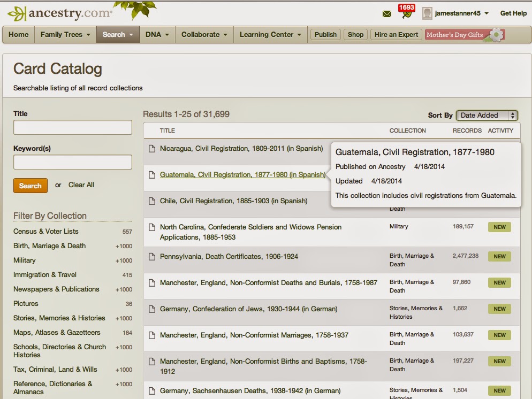
Task: Open the Mother's Day Gifts banner
Action: point(465,35)
